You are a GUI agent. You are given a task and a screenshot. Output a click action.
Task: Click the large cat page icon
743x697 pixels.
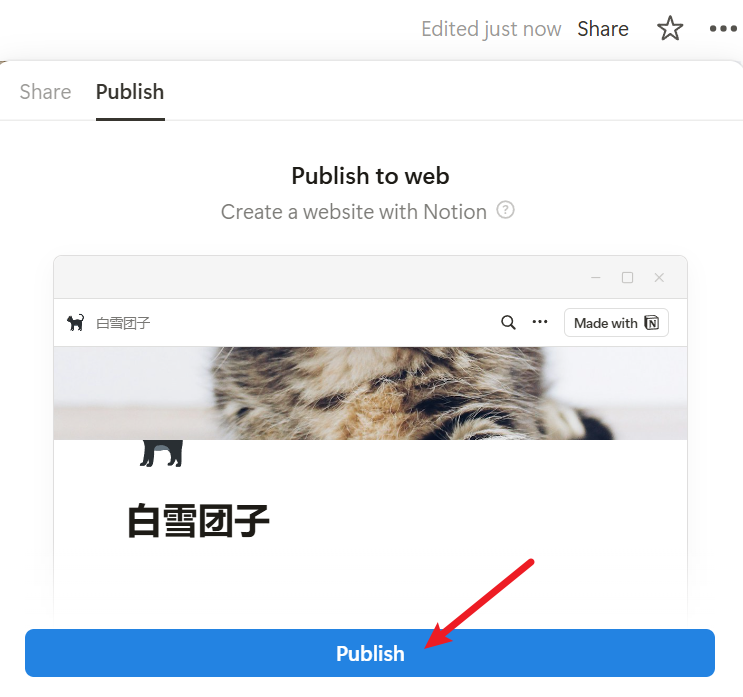[x=161, y=453]
